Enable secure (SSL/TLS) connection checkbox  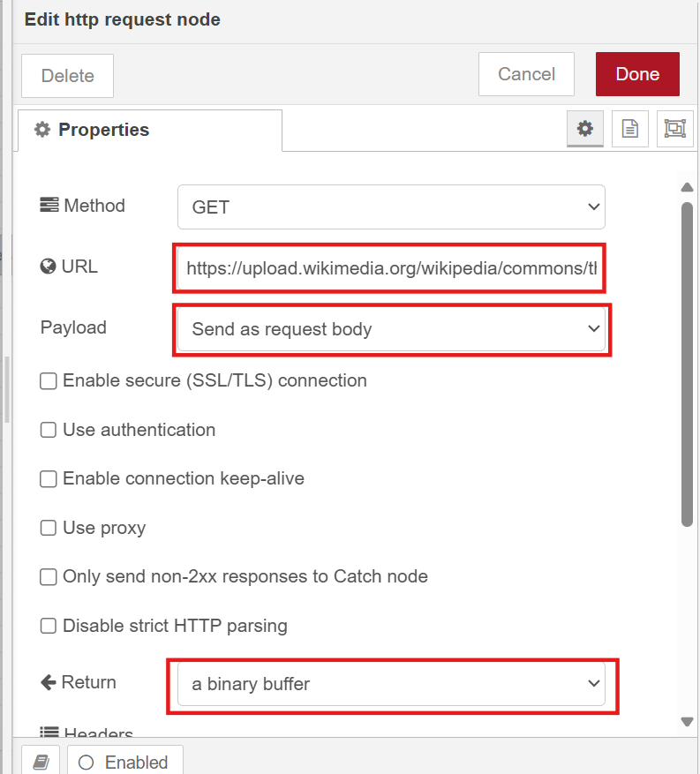tap(49, 381)
